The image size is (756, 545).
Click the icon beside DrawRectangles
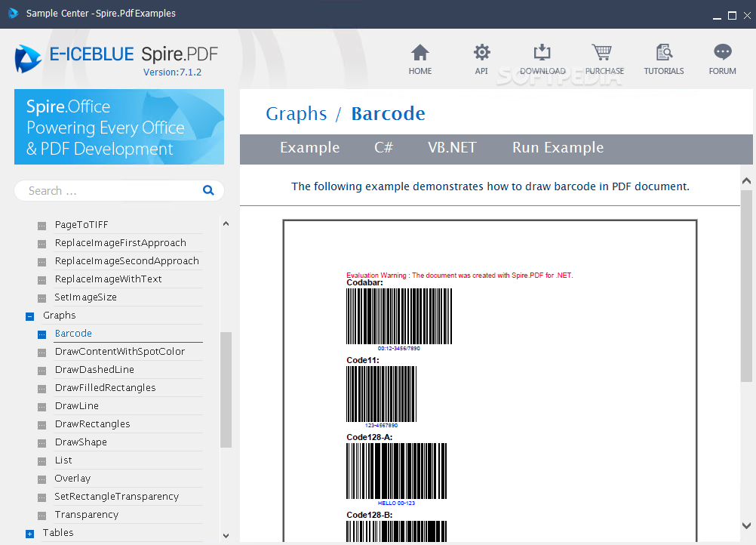pyautogui.click(x=42, y=425)
